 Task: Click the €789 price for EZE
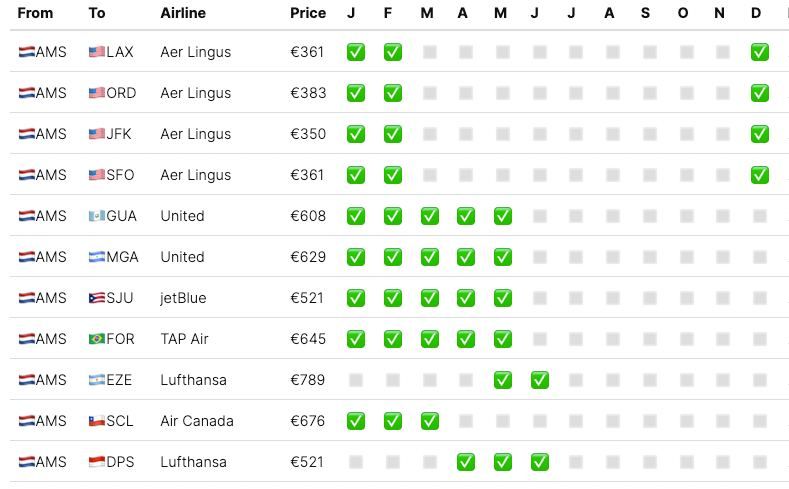[x=308, y=380]
